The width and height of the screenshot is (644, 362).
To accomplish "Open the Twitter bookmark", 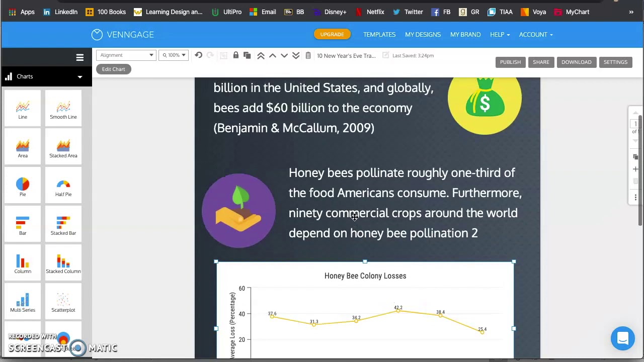I will pyautogui.click(x=408, y=12).
